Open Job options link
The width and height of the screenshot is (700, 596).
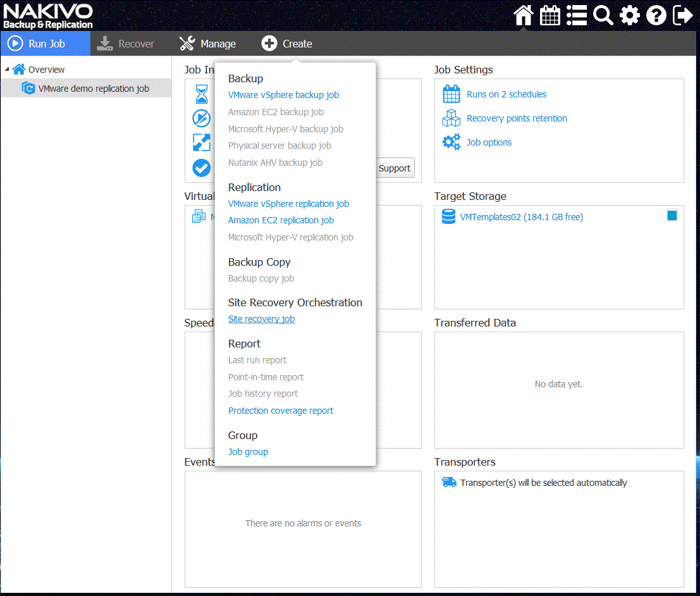tap(489, 142)
